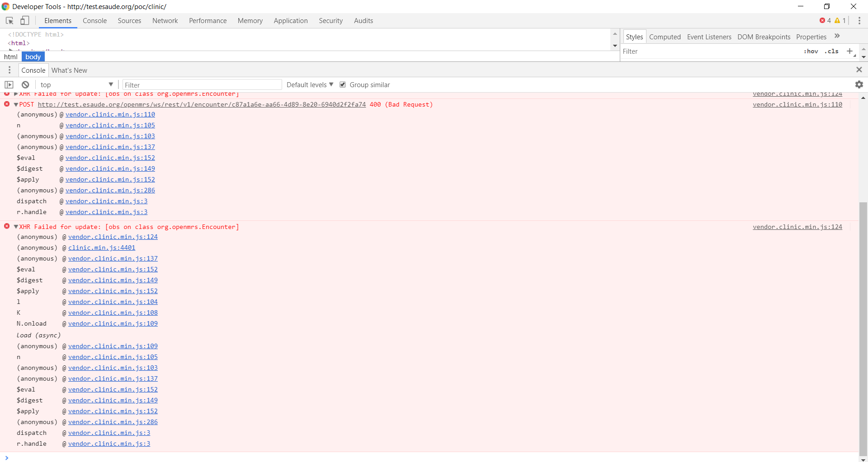This screenshot has height=462, width=868.
Task: Toggle the device toolbar icon
Action: [25, 21]
